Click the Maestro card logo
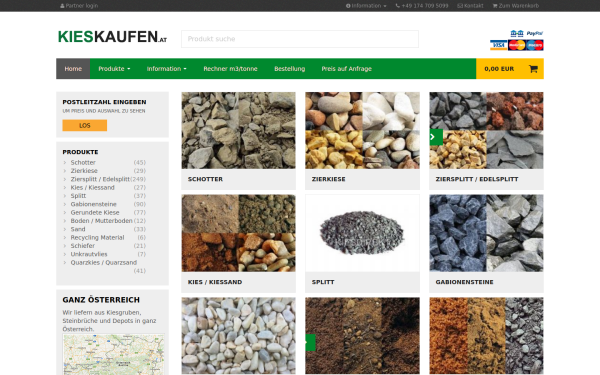The width and height of the screenshot is (600, 375). [x=535, y=46]
